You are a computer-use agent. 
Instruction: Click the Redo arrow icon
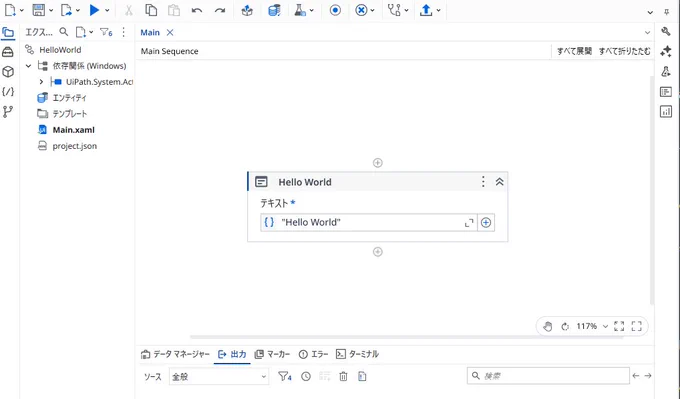[220, 10]
